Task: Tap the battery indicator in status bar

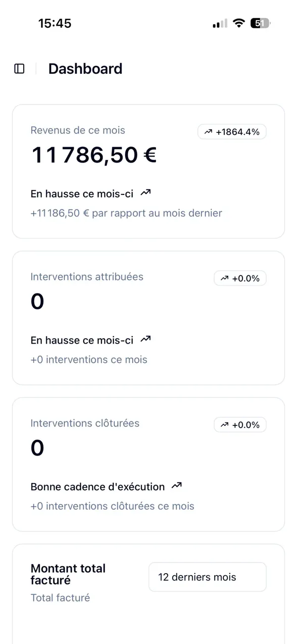Action: pyautogui.click(x=260, y=23)
